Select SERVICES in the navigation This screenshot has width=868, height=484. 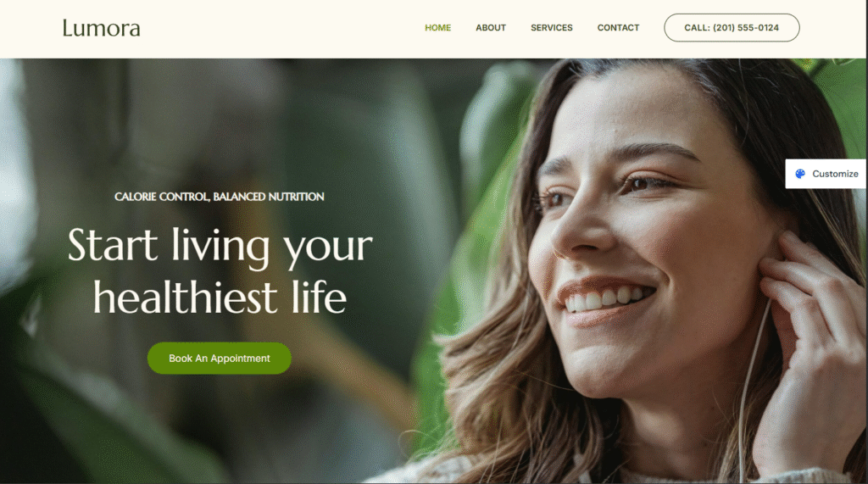pos(551,28)
